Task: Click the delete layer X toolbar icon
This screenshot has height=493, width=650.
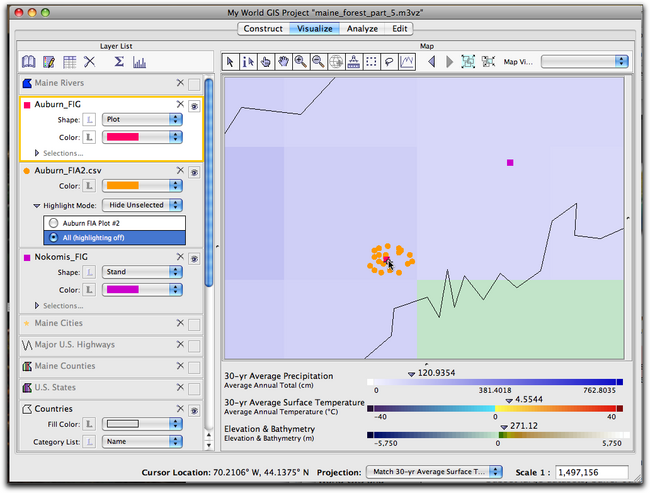Action: 90,62
